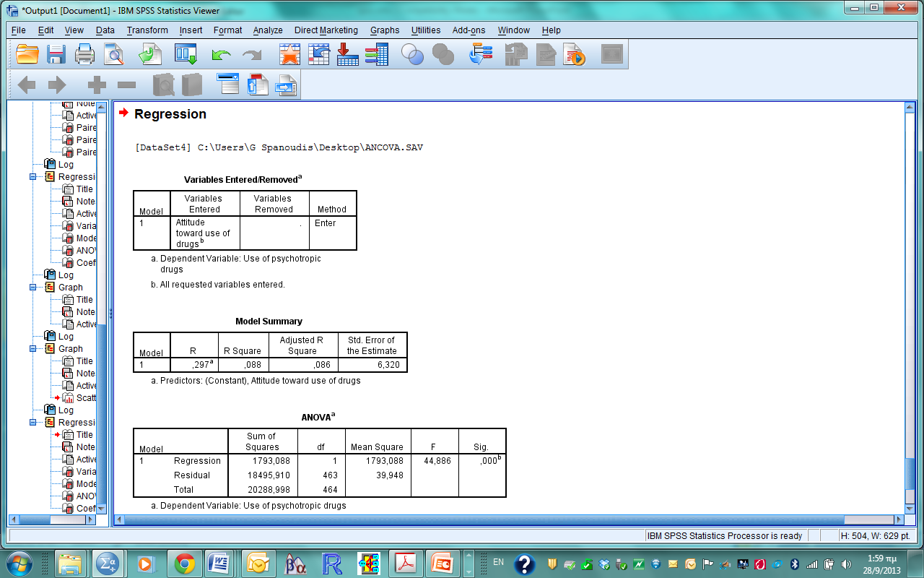Screen dimensions: 924x578
Task: Open the Add-ons menu
Action: point(469,30)
